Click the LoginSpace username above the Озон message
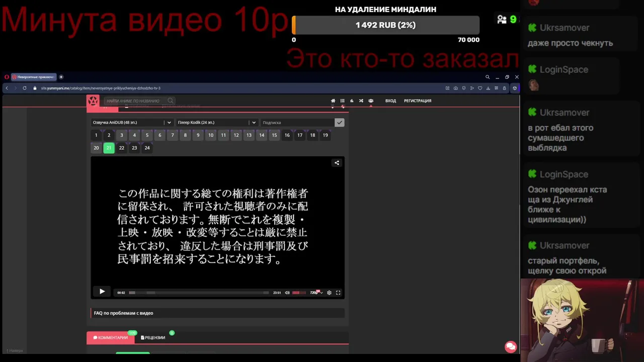 [x=563, y=174]
